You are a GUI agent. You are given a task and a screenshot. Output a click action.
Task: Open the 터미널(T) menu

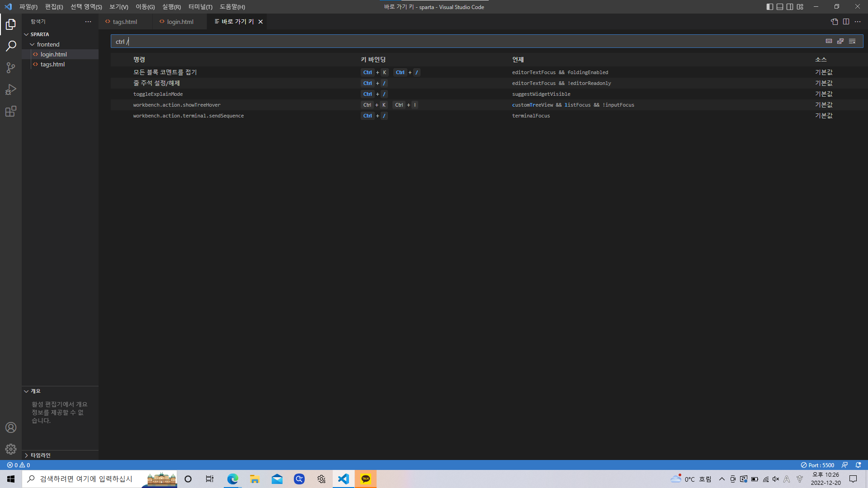200,7
